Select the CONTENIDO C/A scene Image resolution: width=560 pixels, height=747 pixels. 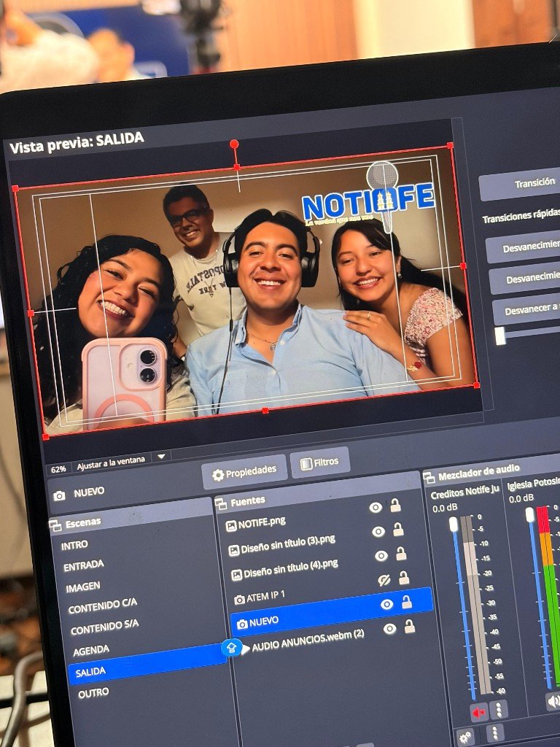(102, 606)
